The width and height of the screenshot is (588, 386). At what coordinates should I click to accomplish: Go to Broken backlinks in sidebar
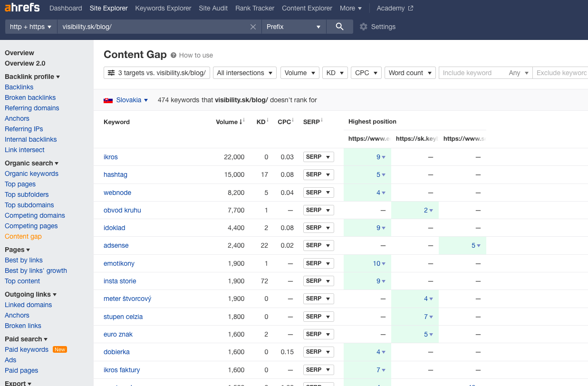[x=30, y=97]
